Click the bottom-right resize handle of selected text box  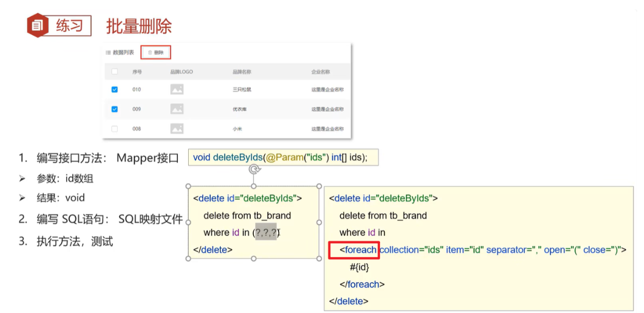pyautogui.click(x=320, y=258)
